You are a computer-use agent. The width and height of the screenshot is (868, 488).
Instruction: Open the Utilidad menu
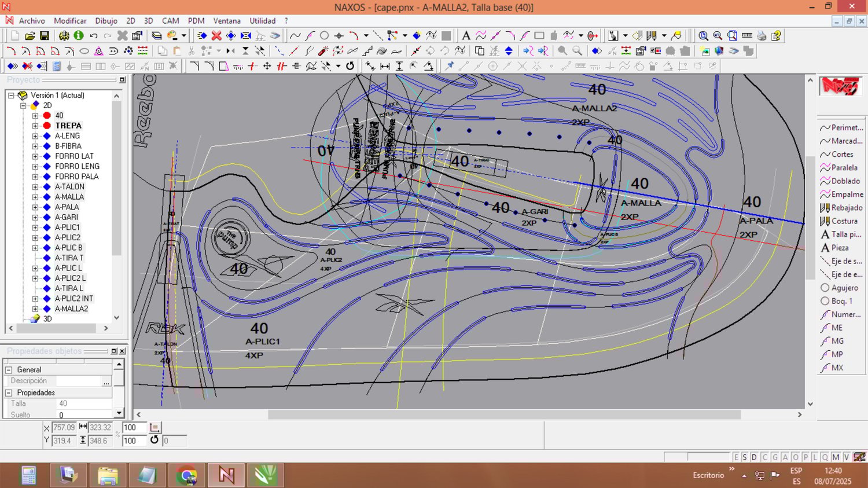(263, 21)
